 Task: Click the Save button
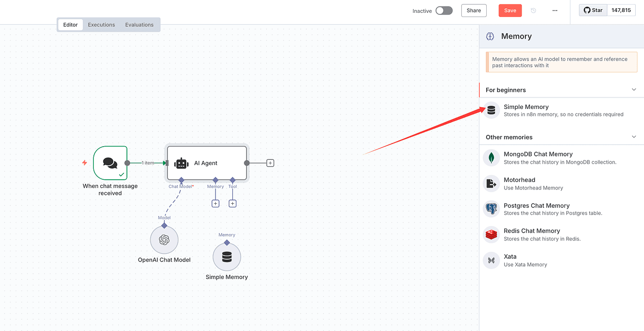coord(510,11)
